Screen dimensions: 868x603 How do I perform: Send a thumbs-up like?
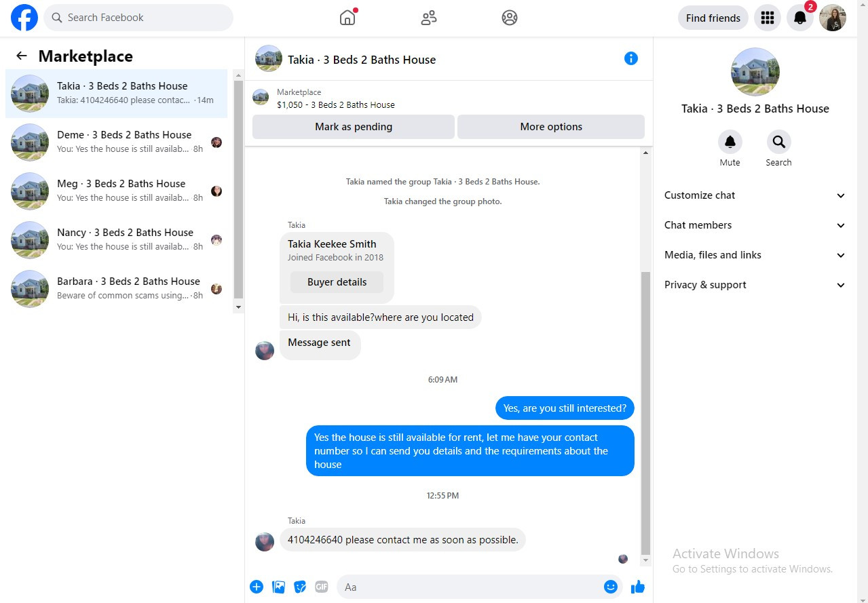point(638,587)
